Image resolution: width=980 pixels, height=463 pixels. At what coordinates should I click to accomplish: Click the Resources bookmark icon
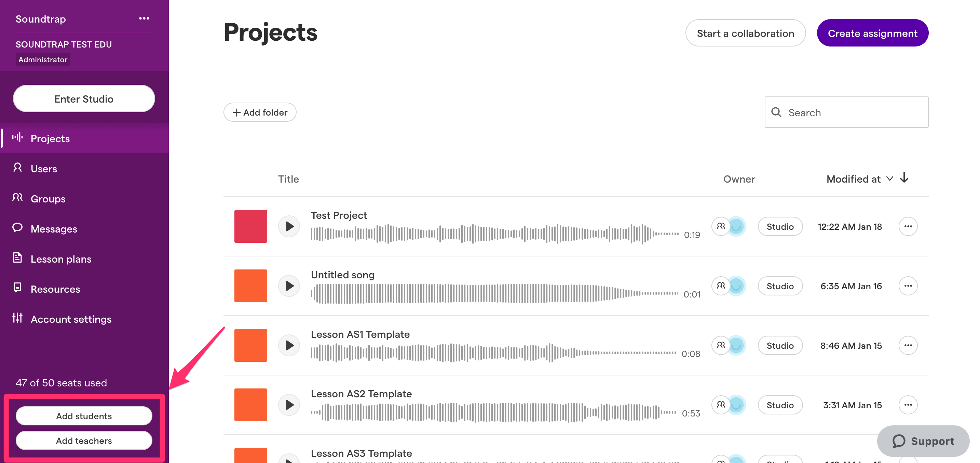[17, 288]
